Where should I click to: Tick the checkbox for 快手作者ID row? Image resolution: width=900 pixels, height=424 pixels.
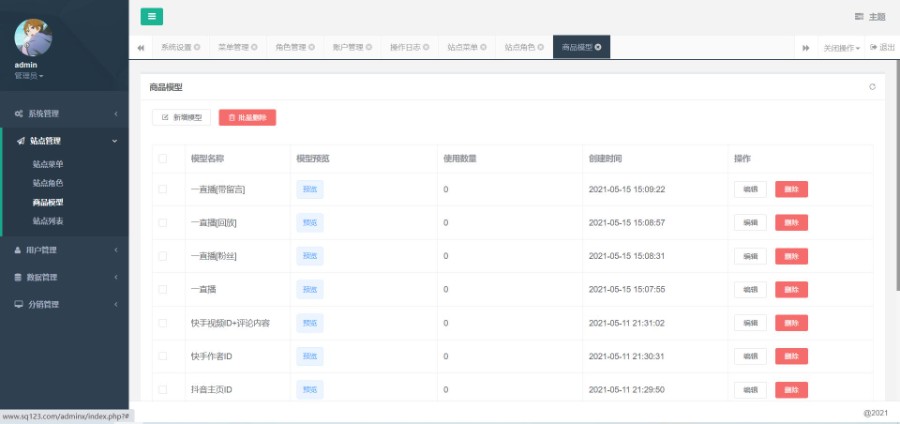tap(163, 356)
